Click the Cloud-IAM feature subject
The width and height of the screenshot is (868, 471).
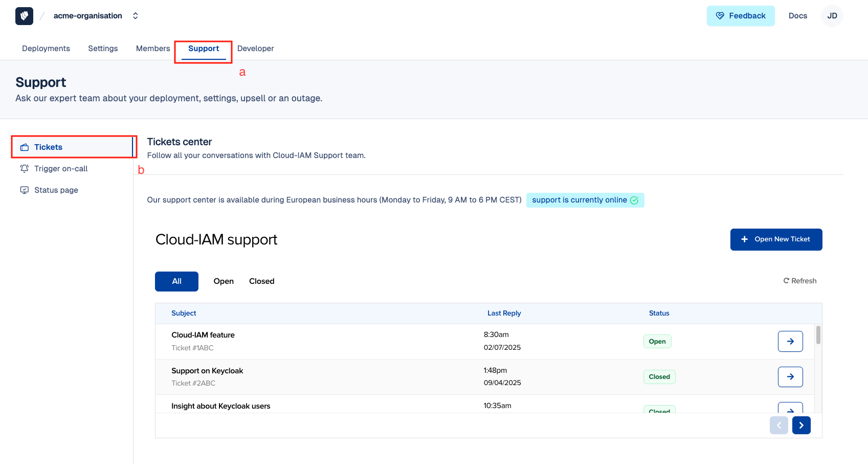tap(203, 335)
